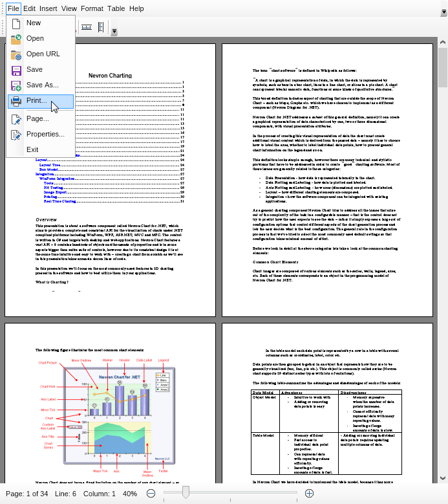Screen dimensions: 448x504
Task: Click the zoom slider handle
Action: click(x=186, y=494)
